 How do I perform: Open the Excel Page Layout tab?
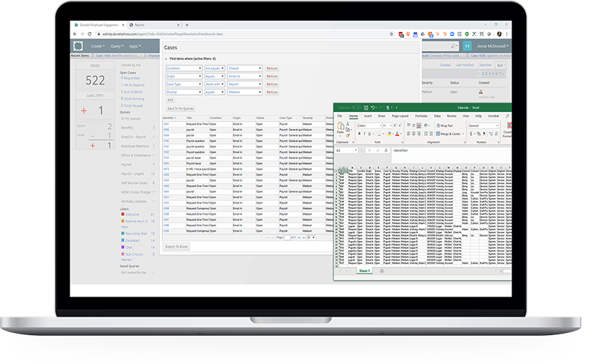(400, 116)
